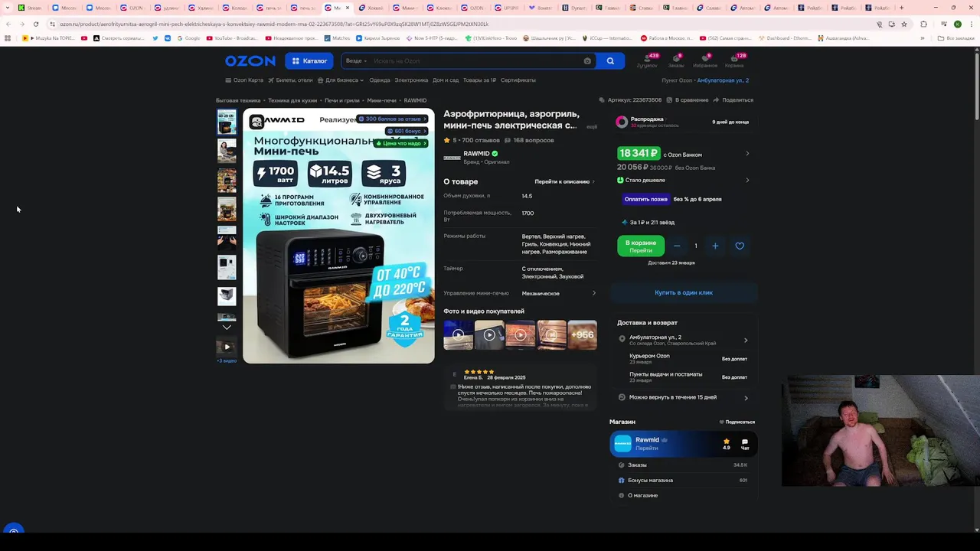Click the browser reload icon
The width and height of the screenshot is (980, 551).
[35, 24]
